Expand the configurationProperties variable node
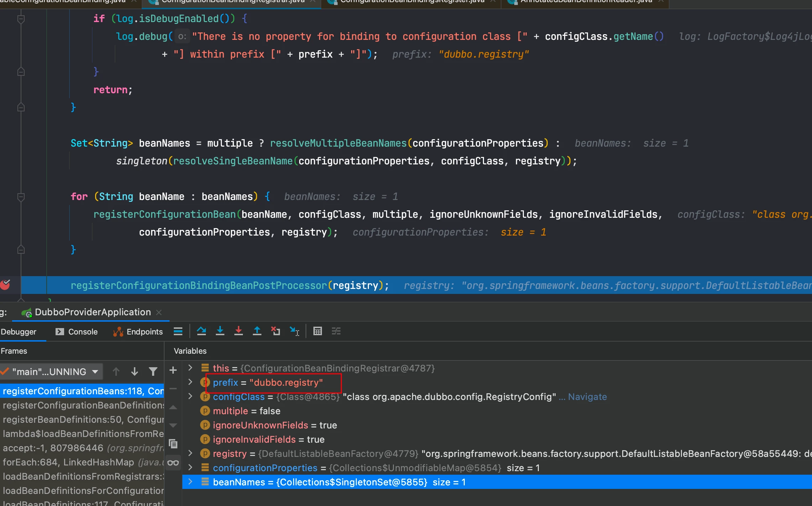The width and height of the screenshot is (812, 506). (x=190, y=467)
